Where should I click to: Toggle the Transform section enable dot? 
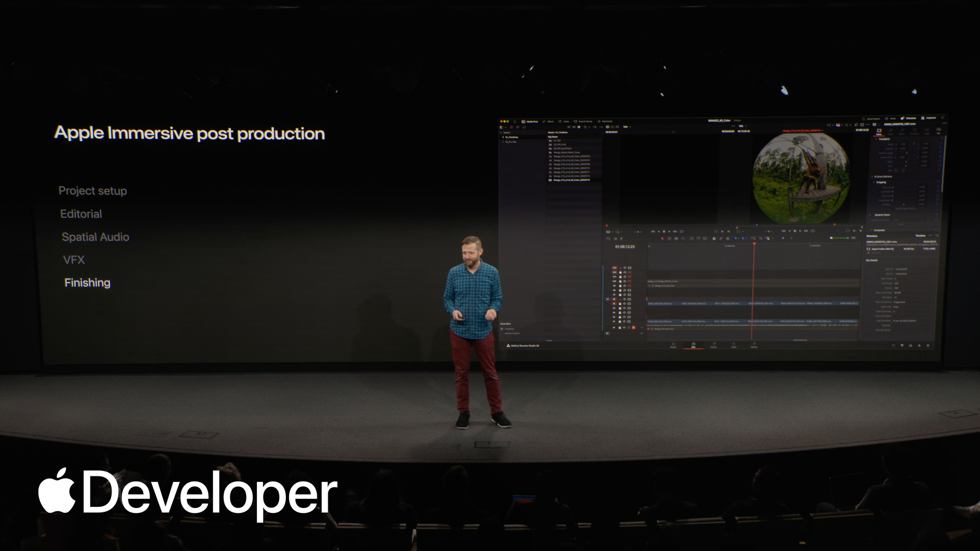coord(876,139)
